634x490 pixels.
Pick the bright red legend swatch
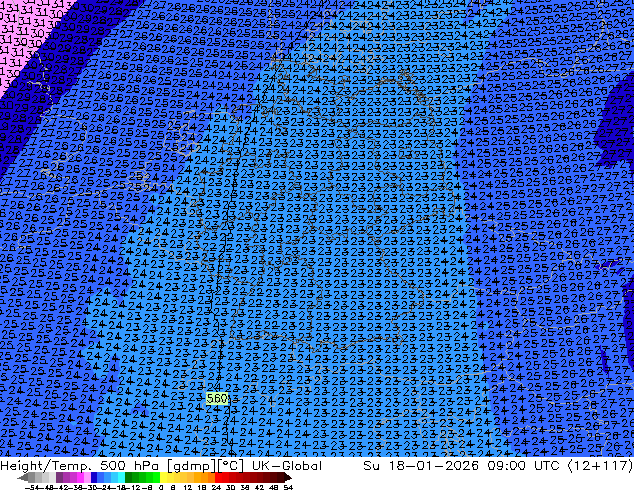click(x=218, y=478)
